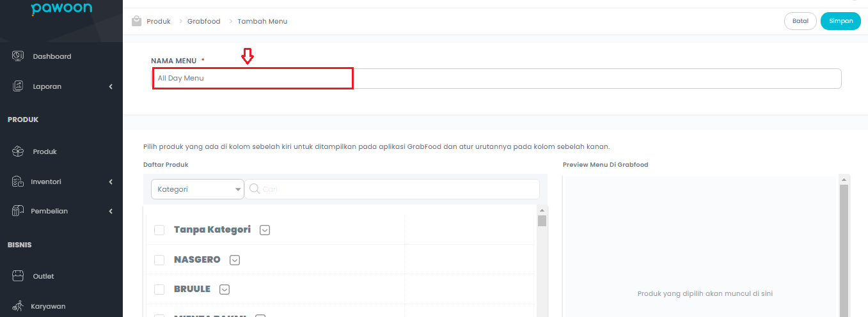
Task: Click the Pembelian sidebar icon
Action: [18, 211]
